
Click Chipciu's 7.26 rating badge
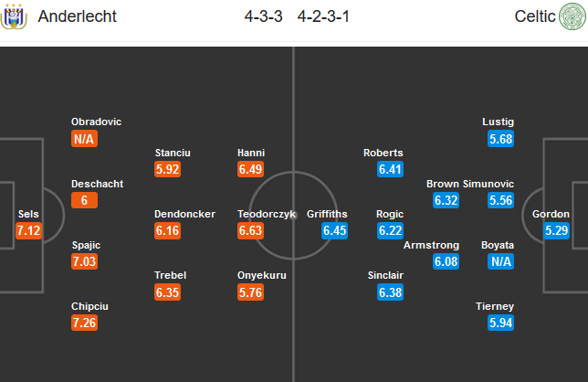[84, 323]
